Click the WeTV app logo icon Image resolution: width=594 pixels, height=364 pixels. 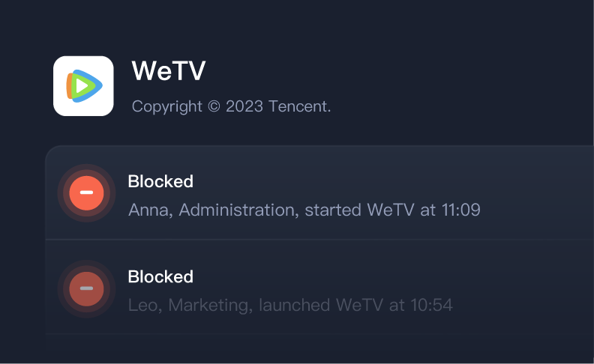[x=83, y=86]
